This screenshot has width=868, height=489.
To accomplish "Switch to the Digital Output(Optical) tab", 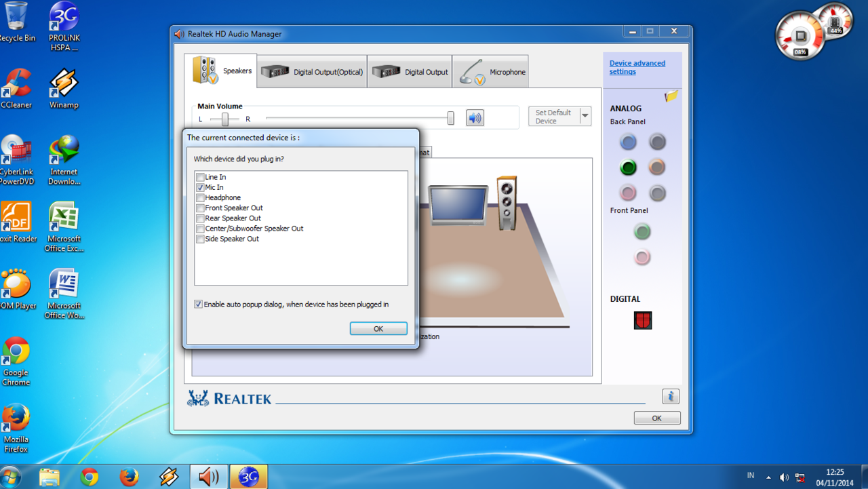I will click(313, 72).
